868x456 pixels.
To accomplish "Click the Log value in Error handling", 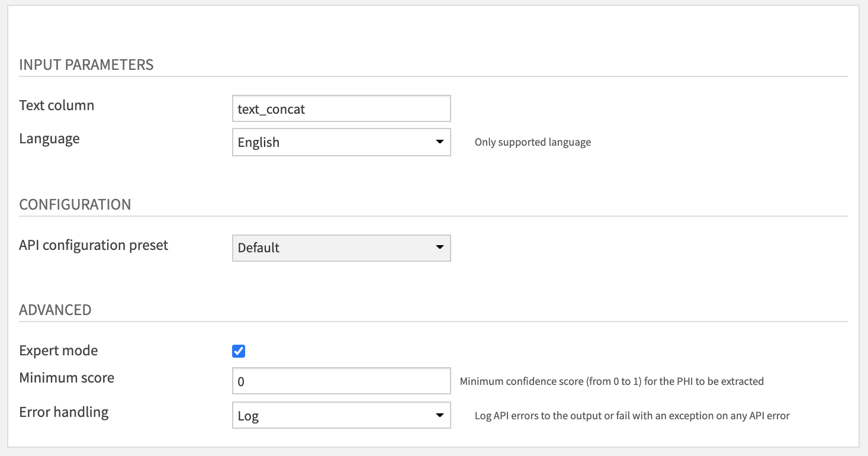I will (247, 415).
